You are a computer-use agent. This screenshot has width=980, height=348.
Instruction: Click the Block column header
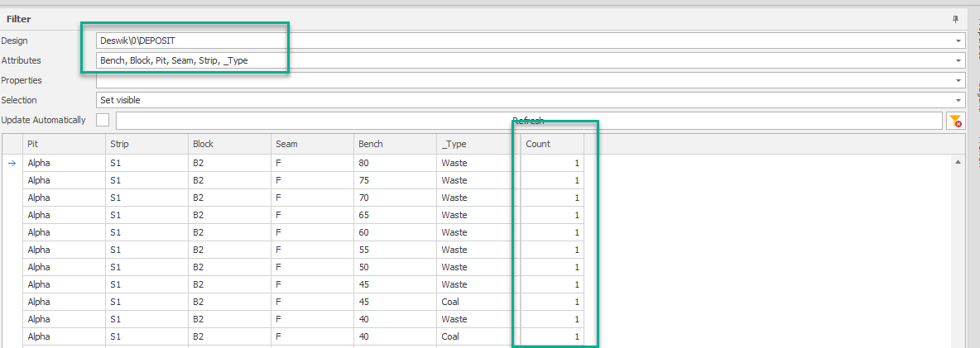point(228,144)
